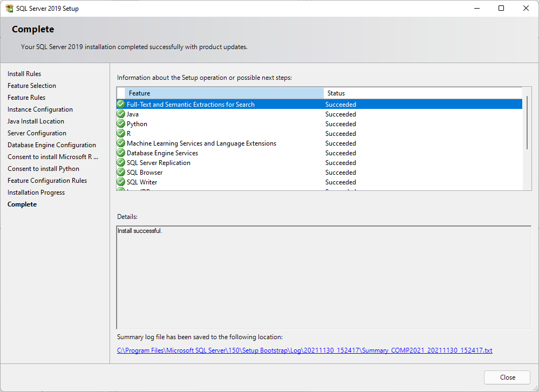
Task: Select Install Rules step in sidebar
Action: [x=24, y=73]
